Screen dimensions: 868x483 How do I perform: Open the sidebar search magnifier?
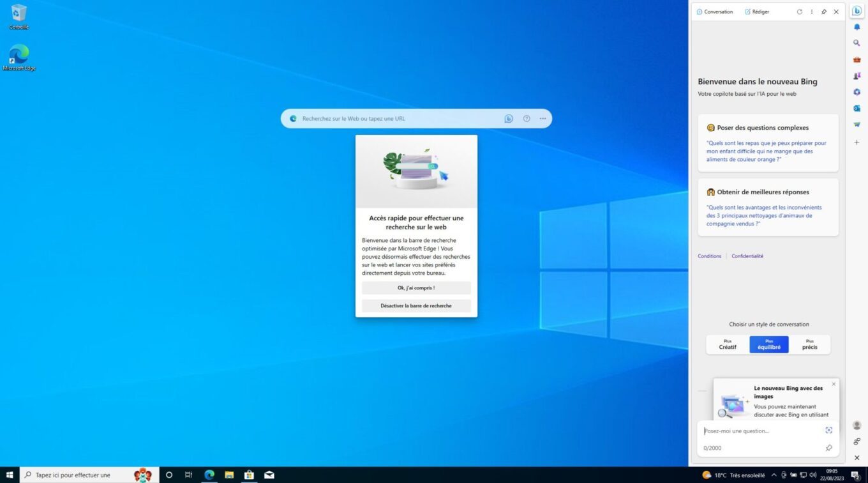coord(857,43)
